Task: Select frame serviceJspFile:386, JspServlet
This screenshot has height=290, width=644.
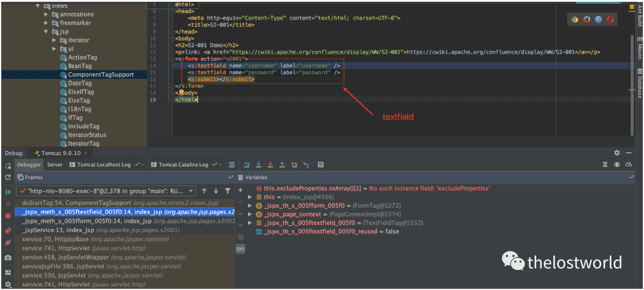Action: point(125,266)
